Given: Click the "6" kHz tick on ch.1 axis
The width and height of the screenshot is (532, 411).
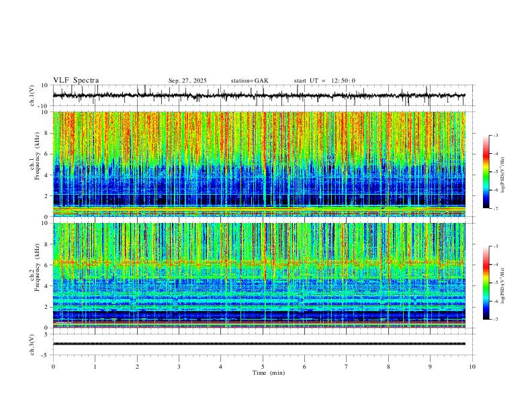Looking at the screenshot, I should coord(46,154).
